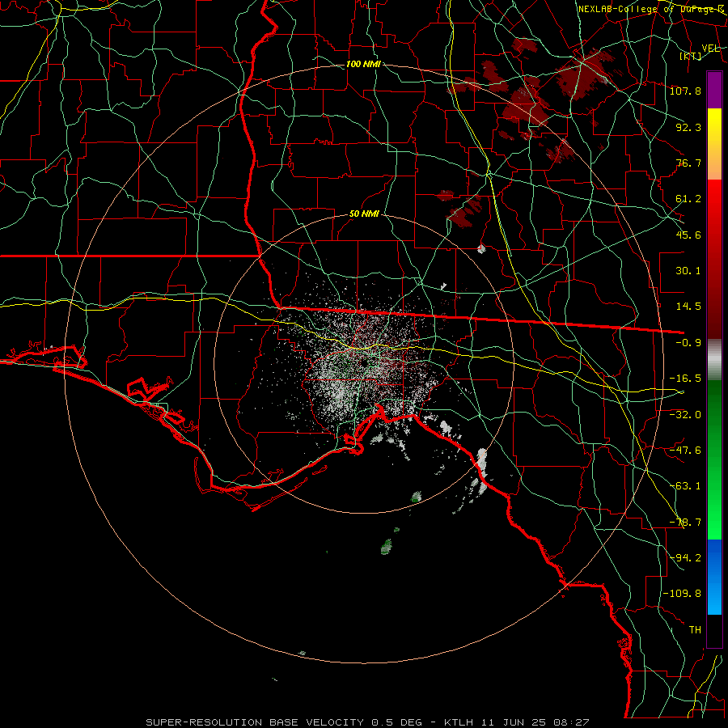Click the '100 NMI' range ring label

(363, 64)
